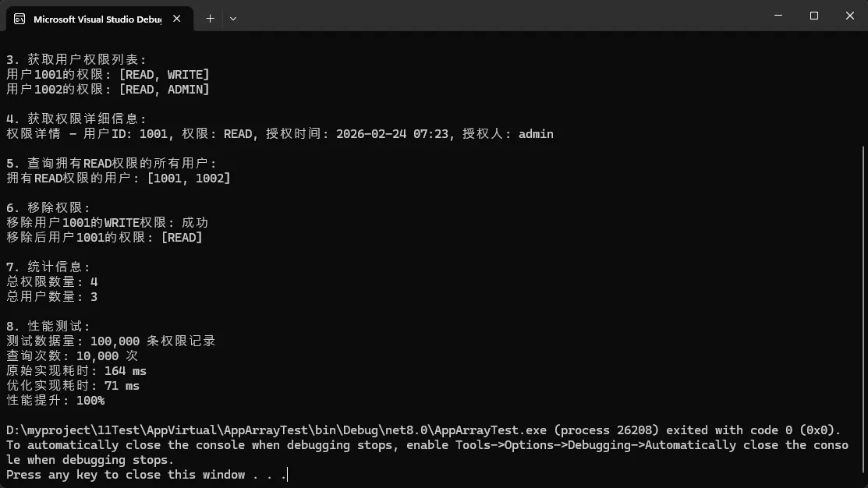Close the terminal window
Viewport: 868px width, 488px height.
(x=849, y=16)
